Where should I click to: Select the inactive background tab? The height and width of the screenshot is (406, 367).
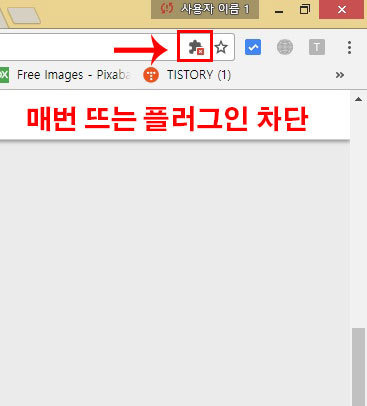[24, 15]
